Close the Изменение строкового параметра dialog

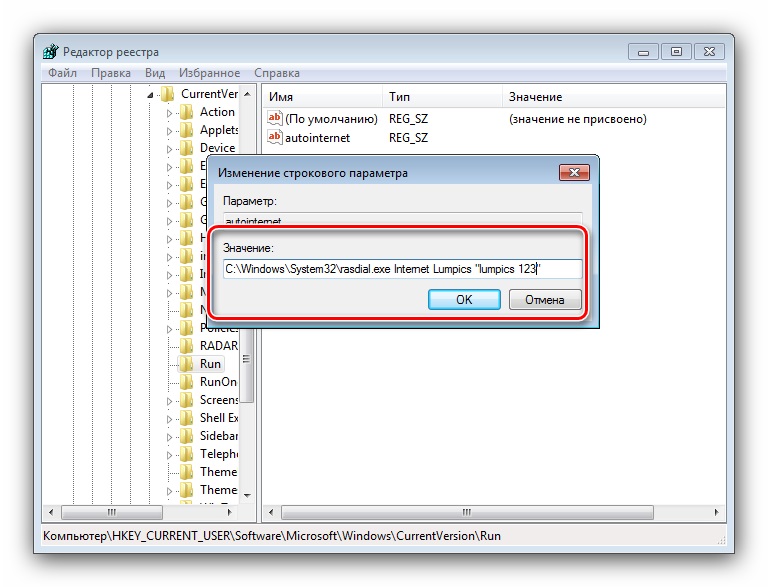[x=574, y=172]
